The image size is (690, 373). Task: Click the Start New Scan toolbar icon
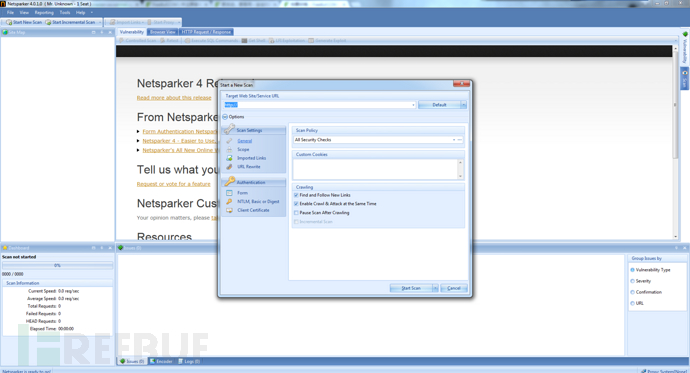pos(9,22)
